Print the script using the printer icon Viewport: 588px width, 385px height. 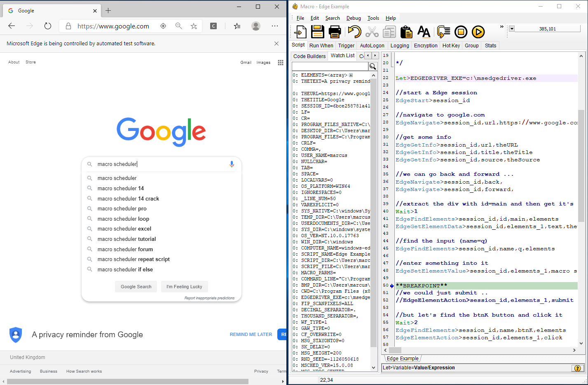tap(335, 32)
